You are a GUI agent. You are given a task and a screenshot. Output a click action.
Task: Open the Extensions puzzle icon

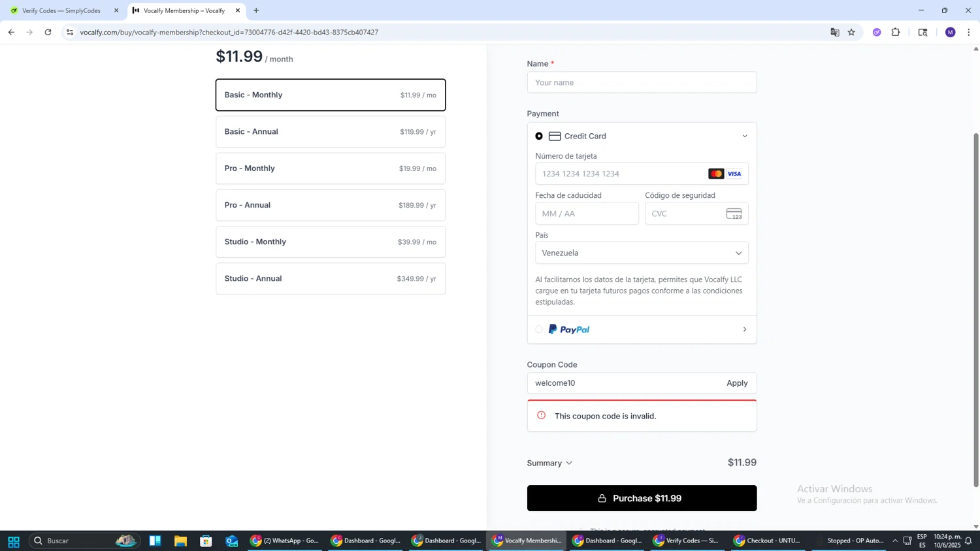click(x=896, y=32)
